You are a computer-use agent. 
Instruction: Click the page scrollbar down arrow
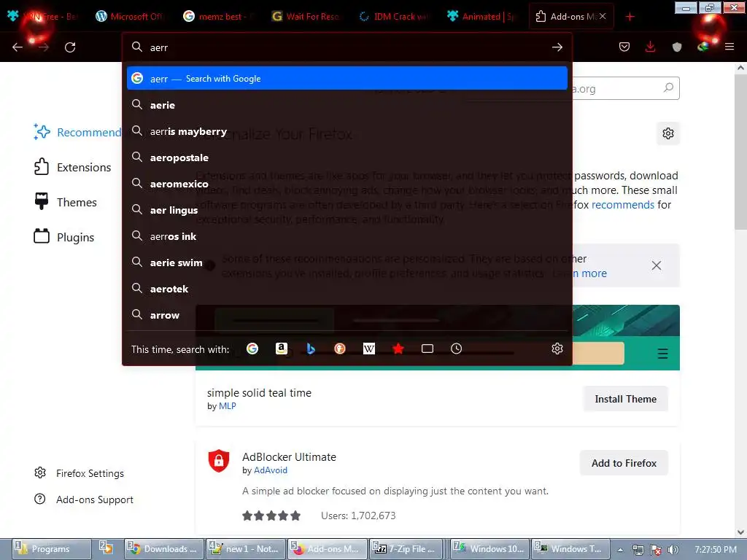click(740, 532)
